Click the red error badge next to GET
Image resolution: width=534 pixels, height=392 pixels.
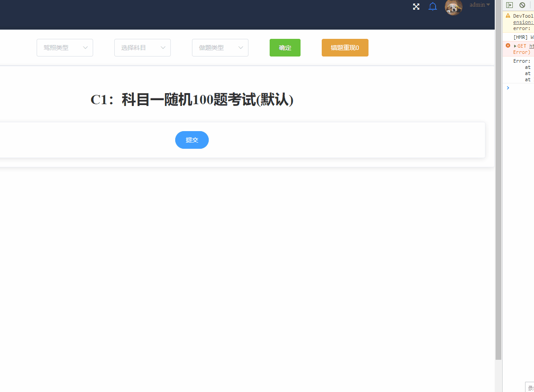click(x=508, y=45)
